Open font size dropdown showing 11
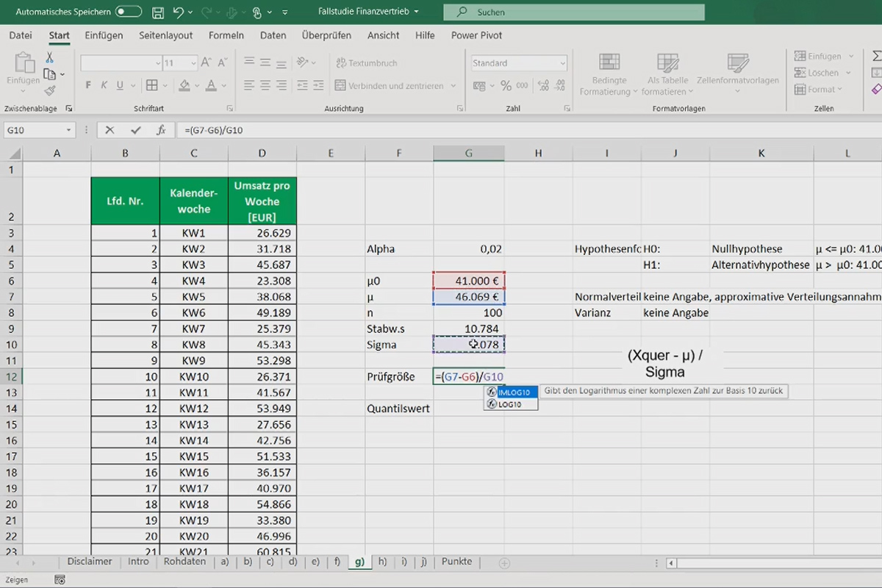Screen dimensions: 882x588 click(193, 63)
